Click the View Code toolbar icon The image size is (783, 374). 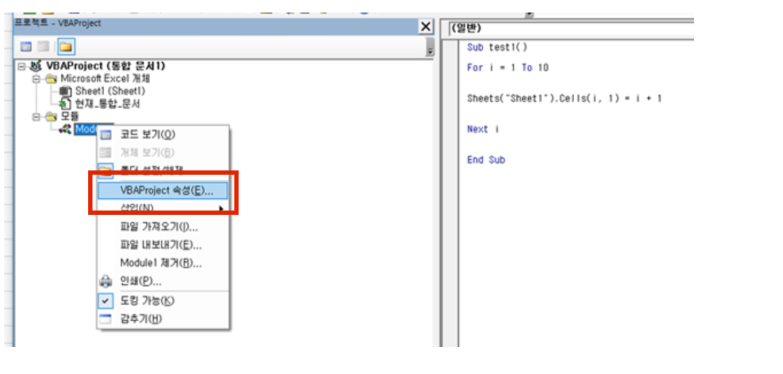[26, 47]
